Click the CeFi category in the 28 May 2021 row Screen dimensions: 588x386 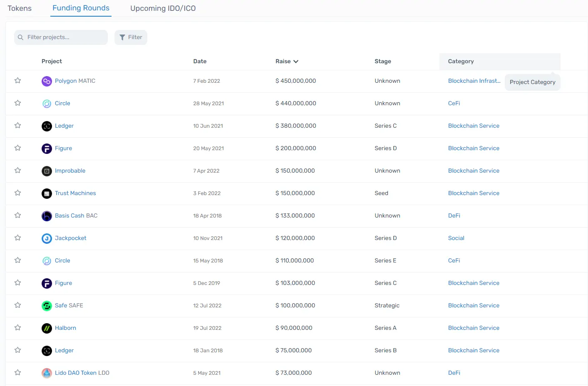(454, 104)
